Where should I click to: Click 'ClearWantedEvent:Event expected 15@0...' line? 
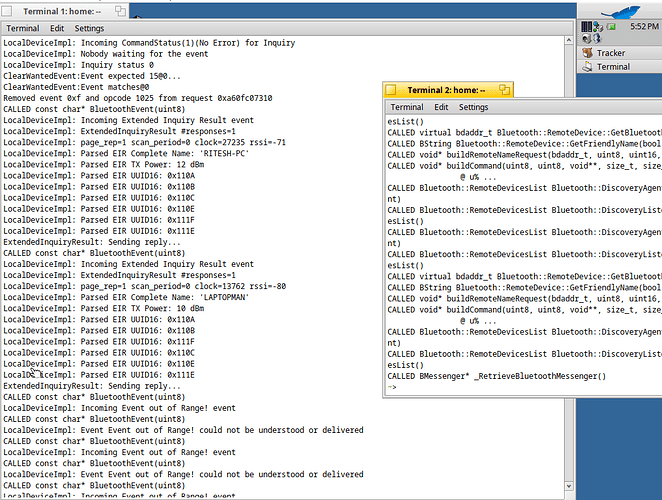(x=92, y=76)
